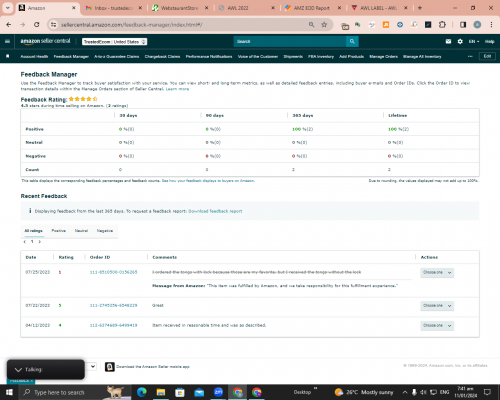Open a new browser tab
The height and width of the screenshot is (400, 500).
point(420,8)
